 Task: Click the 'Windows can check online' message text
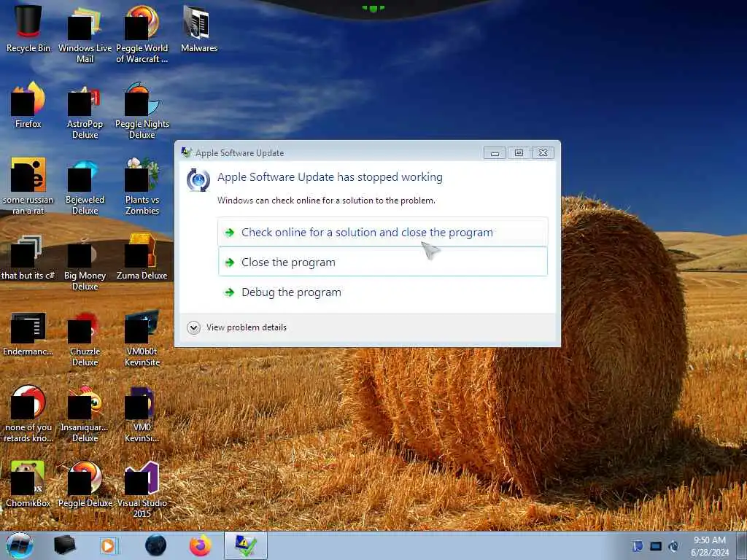(326, 201)
